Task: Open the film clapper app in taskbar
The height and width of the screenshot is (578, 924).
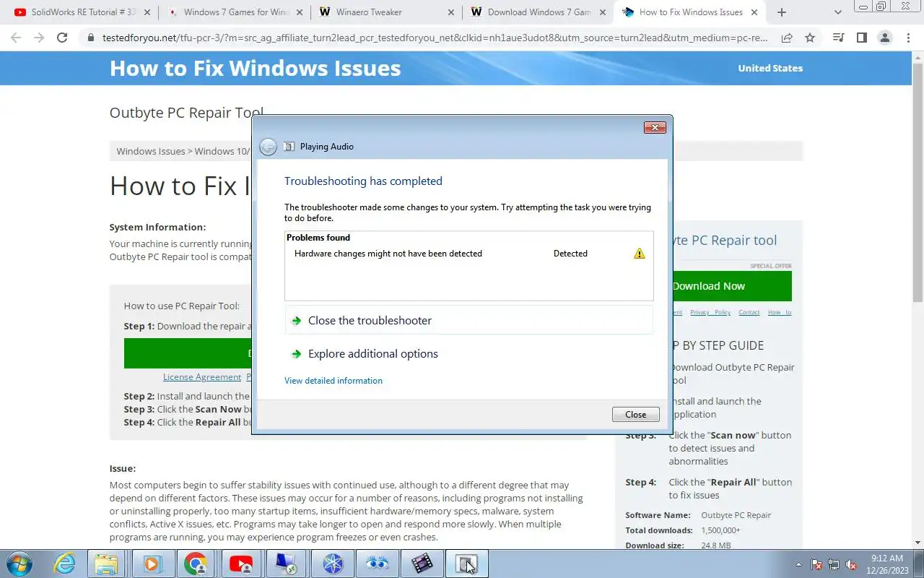Action: point(422,564)
